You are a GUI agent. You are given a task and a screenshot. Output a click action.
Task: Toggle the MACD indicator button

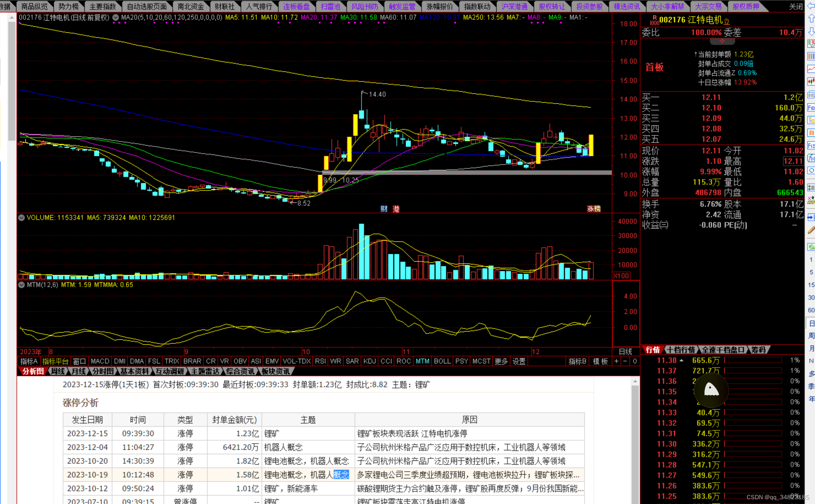point(100,361)
